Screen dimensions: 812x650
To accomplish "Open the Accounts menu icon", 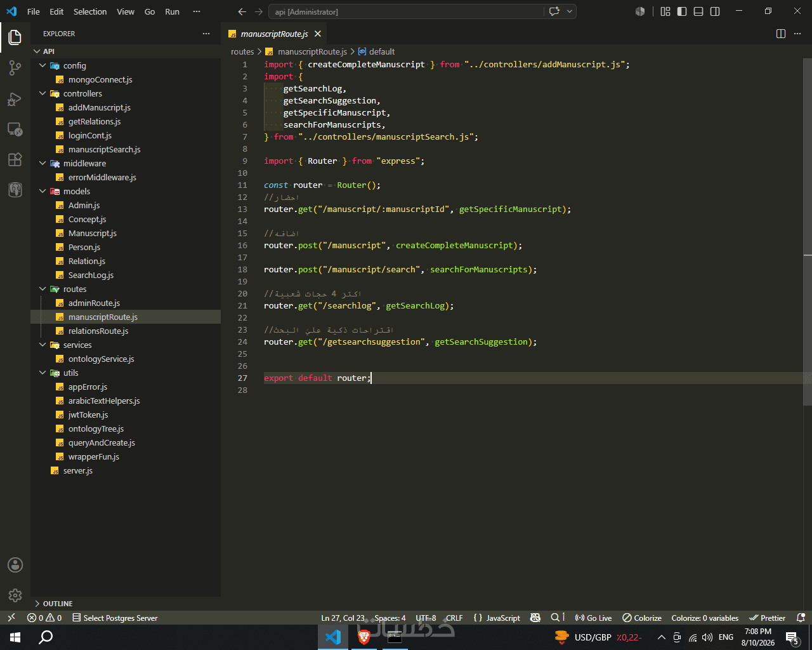I will (15, 565).
